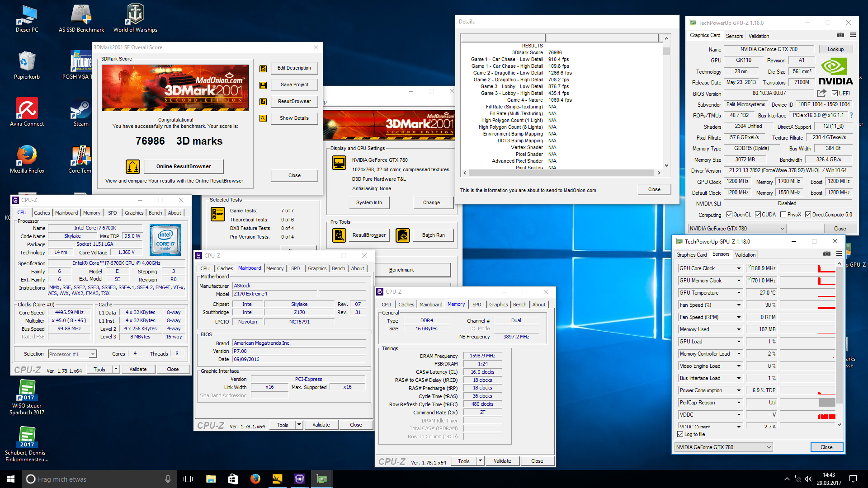Open the Windows Store taskbar icon
Screen dimensions: 868x488
[233, 479]
